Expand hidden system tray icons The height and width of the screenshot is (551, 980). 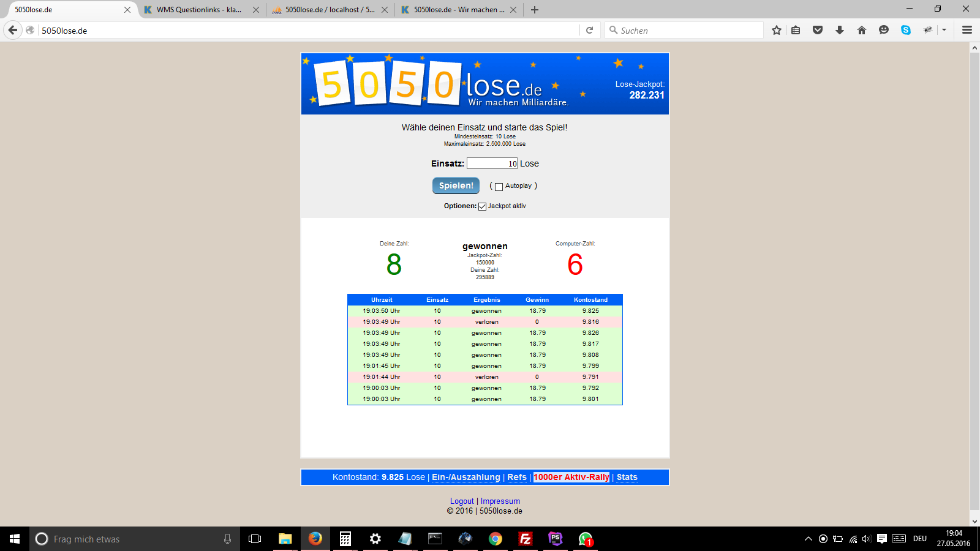[809, 539]
